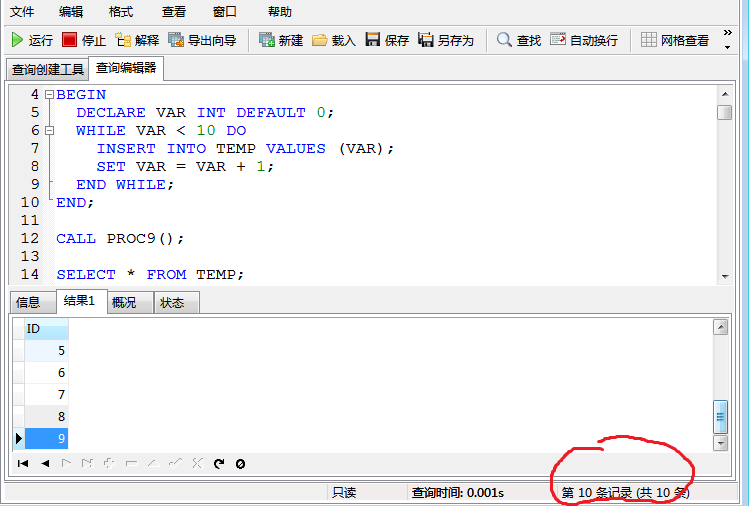The height and width of the screenshot is (506, 749).
Task: Switch to 网格查看 grid view
Action: click(674, 40)
